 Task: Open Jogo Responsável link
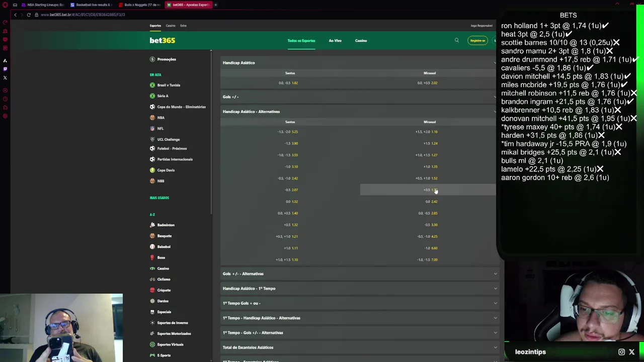tap(481, 26)
